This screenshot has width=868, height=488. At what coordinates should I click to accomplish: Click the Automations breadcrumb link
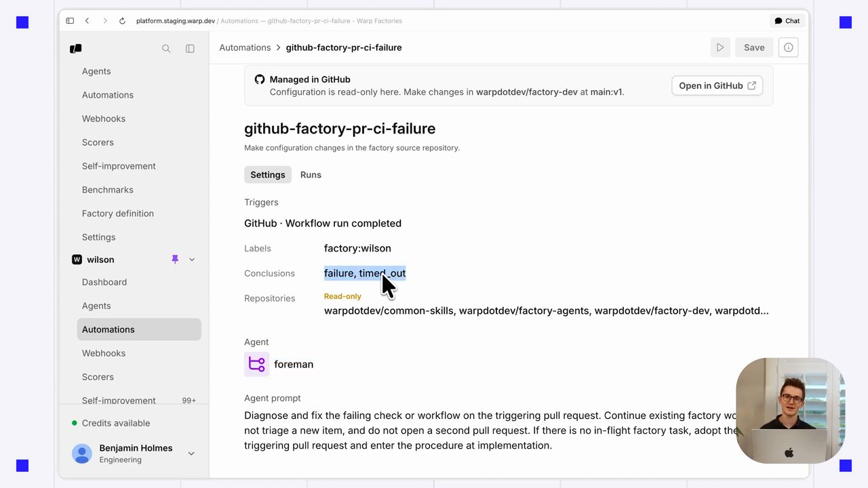click(x=245, y=47)
